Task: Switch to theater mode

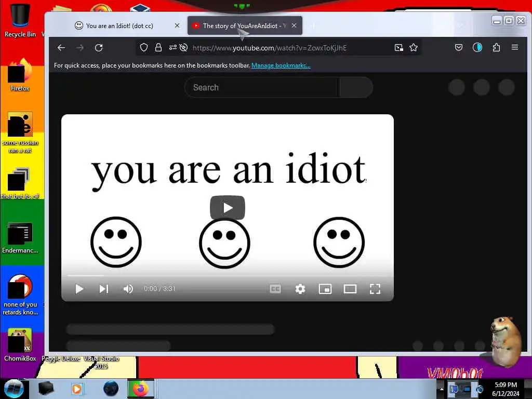Action: coord(350,289)
